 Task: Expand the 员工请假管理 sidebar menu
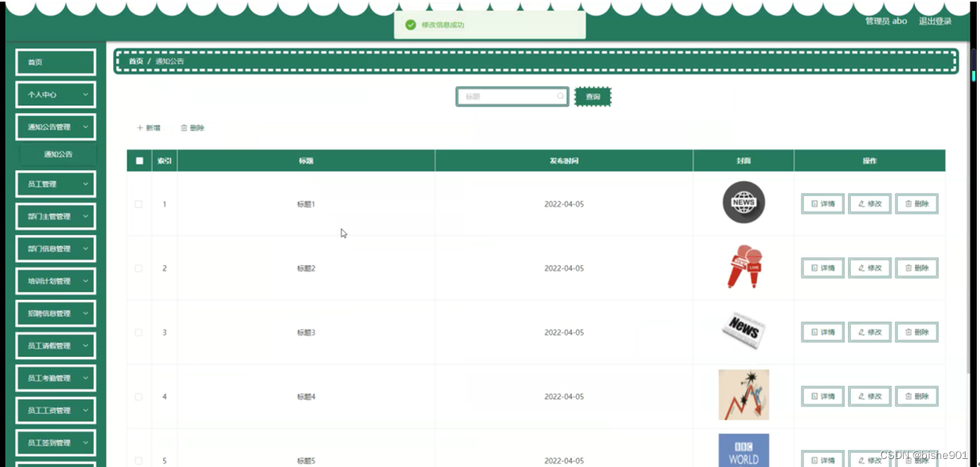point(56,346)
